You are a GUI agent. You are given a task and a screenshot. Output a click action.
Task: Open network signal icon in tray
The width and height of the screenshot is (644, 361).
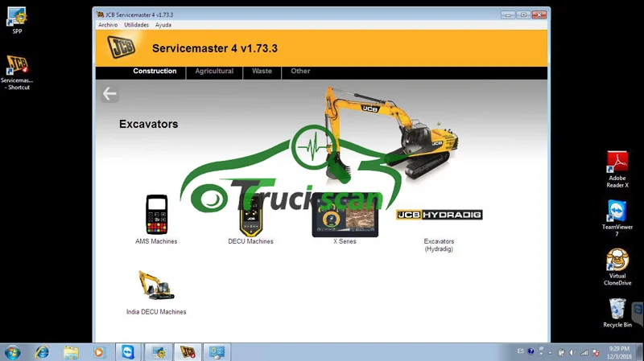pyautogui.click(x=584, y=352)
